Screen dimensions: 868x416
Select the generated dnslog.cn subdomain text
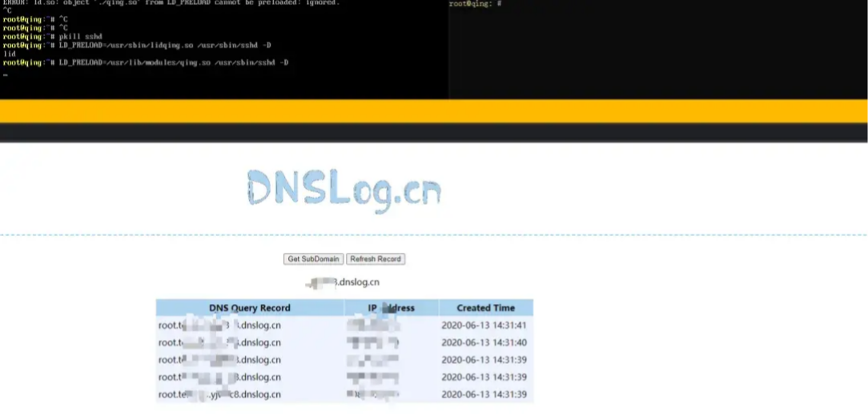343,282
